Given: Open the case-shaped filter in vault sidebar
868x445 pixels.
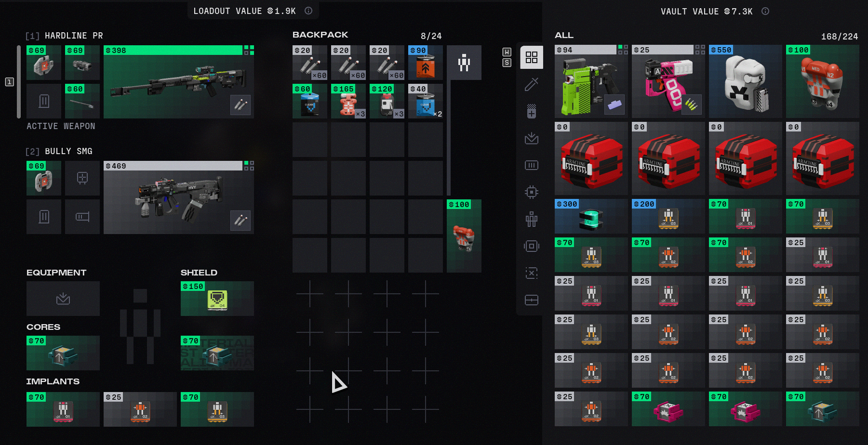Looking at the screenshot, I should point(532,300).
